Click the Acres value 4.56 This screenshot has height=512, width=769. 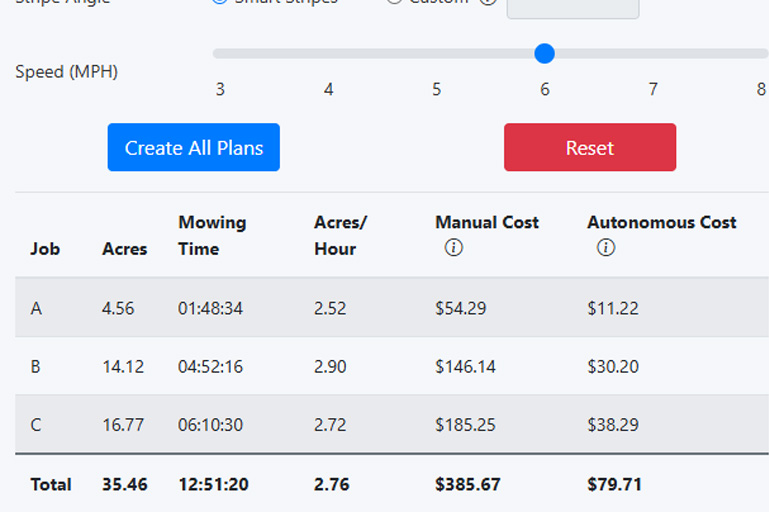pos(118,308)
